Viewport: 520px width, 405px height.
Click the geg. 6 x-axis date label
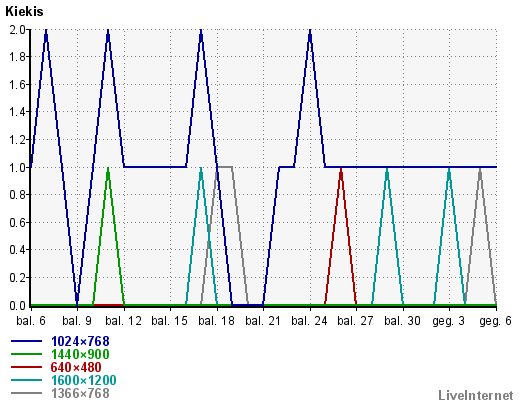coord(495,321)
